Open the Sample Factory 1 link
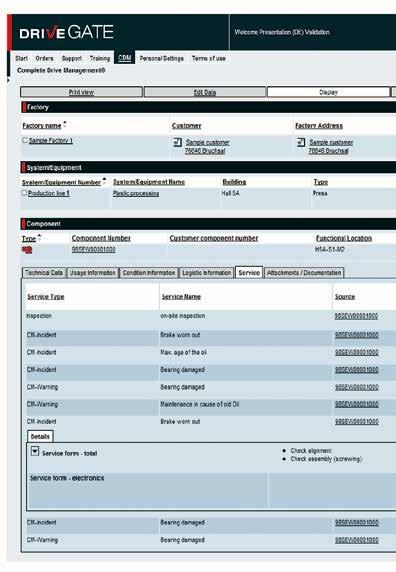Viewport: 396px width, 572px height. (51, 140)
